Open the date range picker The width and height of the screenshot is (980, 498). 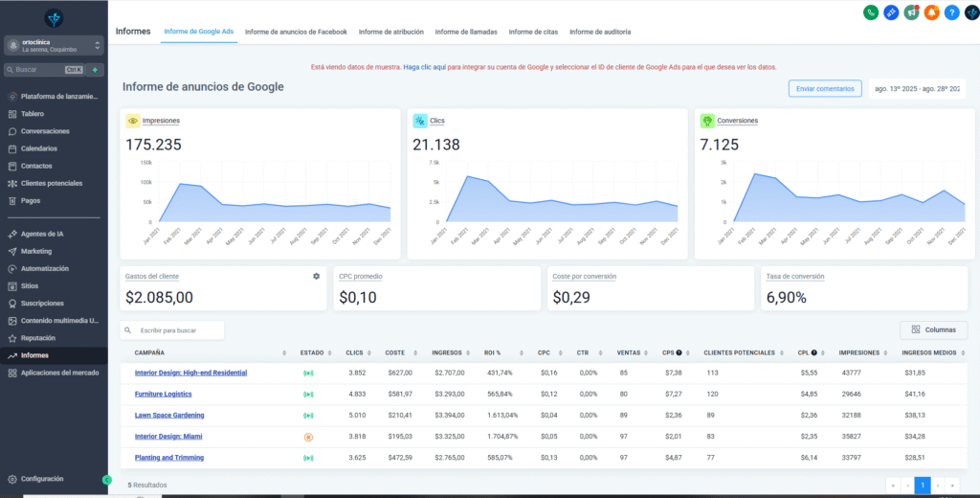coord(916,88)
